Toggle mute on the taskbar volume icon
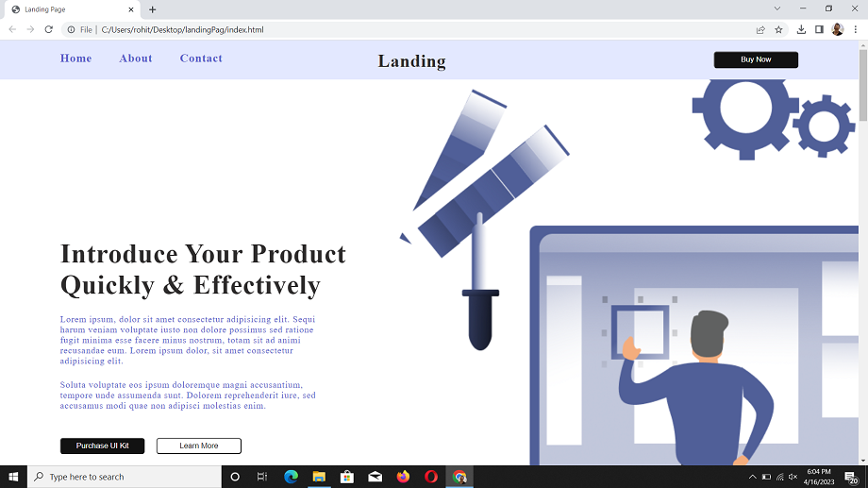 click(x=793, y=477)
